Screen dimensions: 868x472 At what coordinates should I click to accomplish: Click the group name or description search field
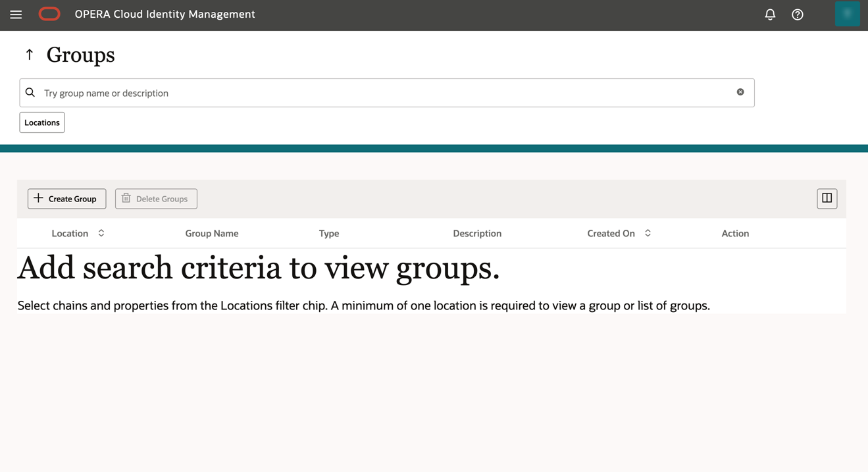tap(387, 93)
